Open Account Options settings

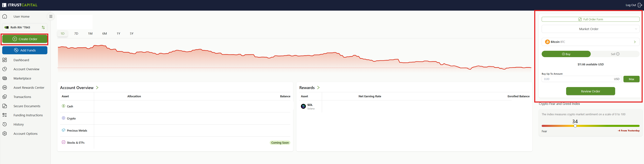[25, 134]
